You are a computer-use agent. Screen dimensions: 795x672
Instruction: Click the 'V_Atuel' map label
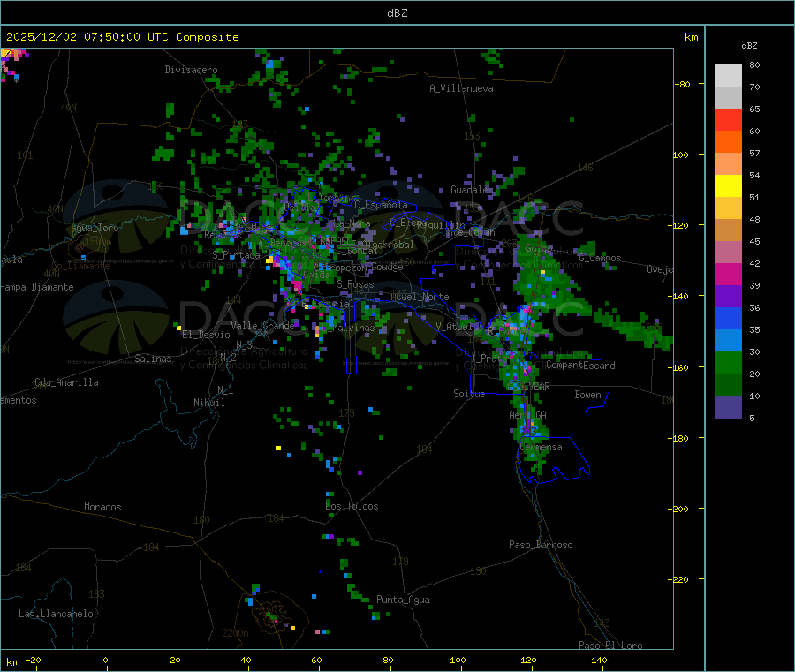coord(454,327)
